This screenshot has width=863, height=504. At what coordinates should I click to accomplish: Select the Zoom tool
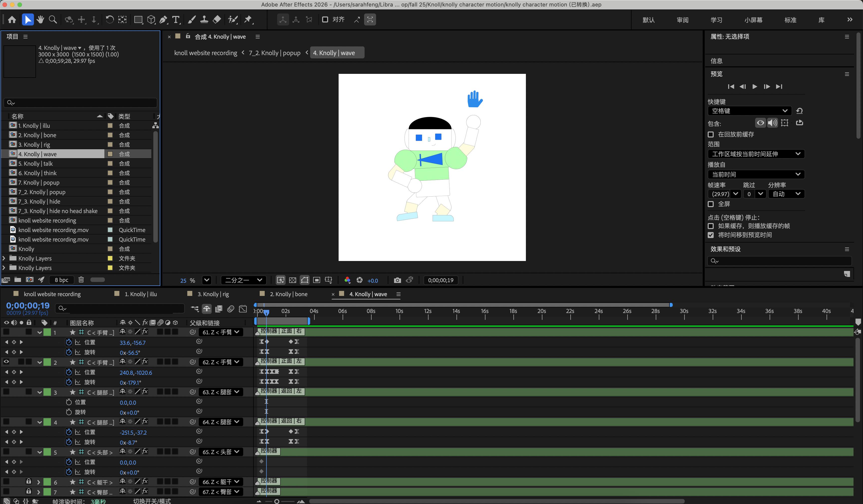(x=53, y=19)
